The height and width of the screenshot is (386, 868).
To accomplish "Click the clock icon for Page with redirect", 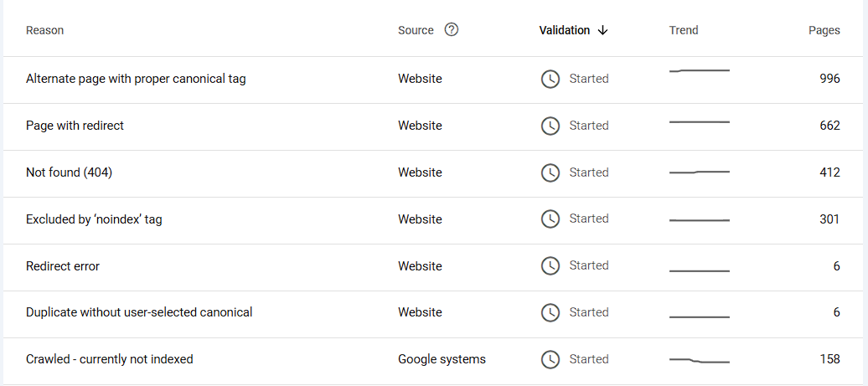I will pos(550,126).
